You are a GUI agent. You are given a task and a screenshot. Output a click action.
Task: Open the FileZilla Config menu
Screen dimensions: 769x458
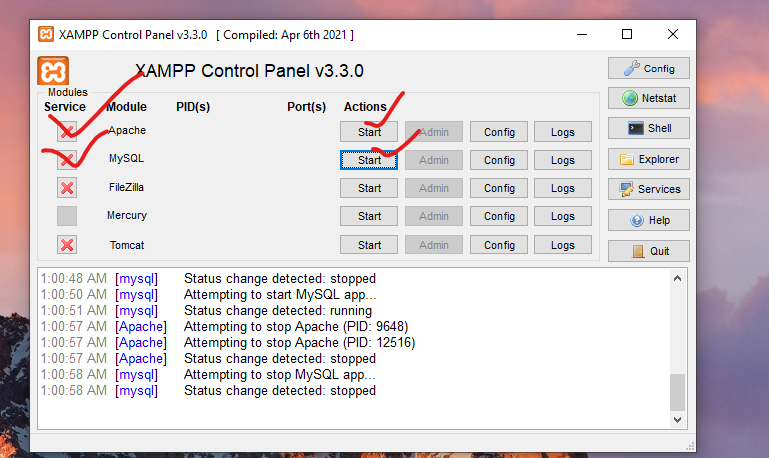point(499,188)
